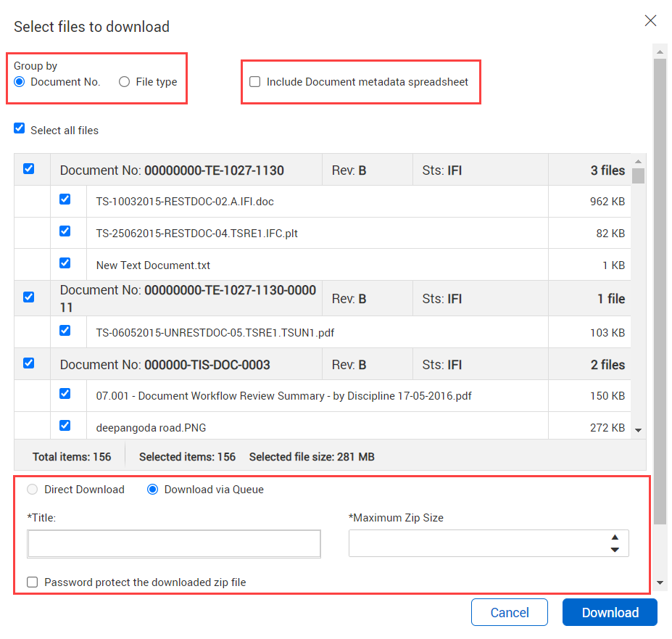Increase Maximum Zip Size with up arrow
The image size is (672, 639).
[615, 537]
